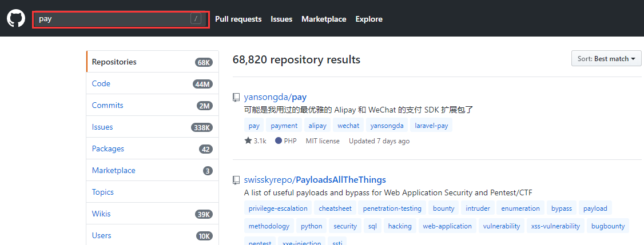Click the 2M count badge for Commits

pos(205,106)
